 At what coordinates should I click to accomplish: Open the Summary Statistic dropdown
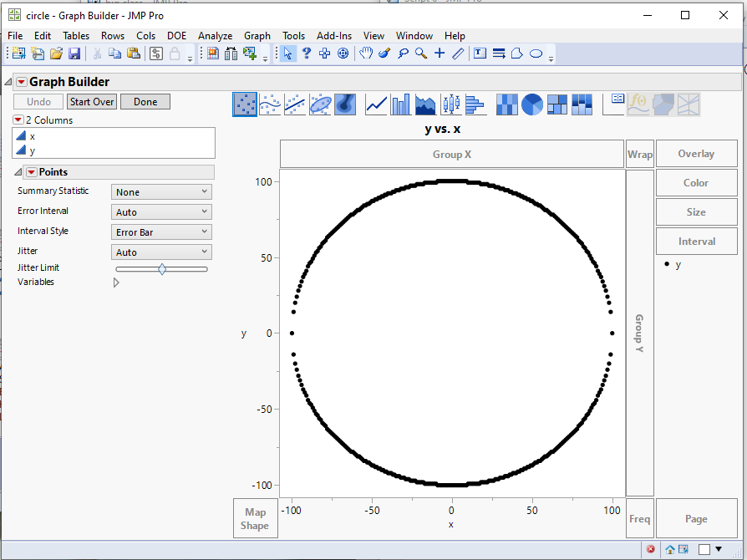pos(161,192)
